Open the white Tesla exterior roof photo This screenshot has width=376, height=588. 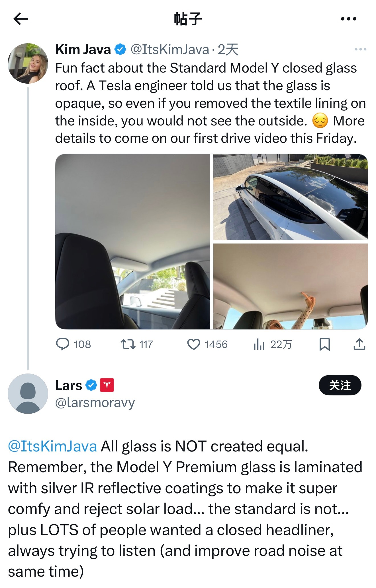click(x=291, y=197)
